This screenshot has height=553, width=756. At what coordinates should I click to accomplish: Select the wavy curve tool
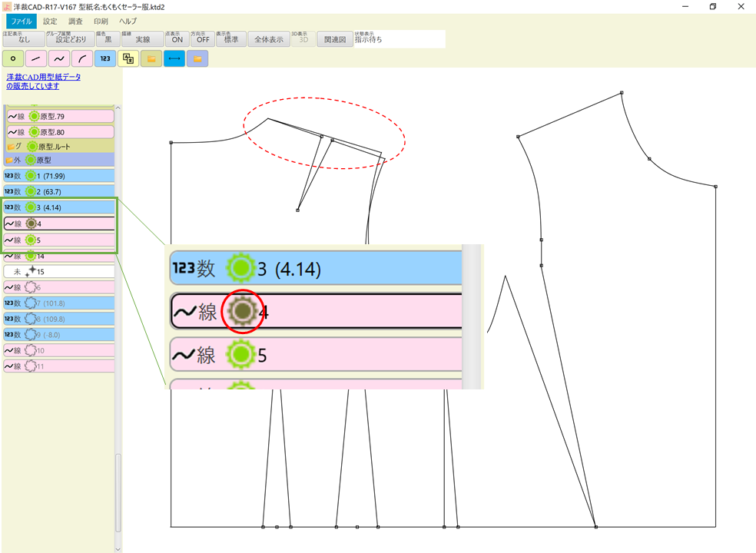click(x=58, y=58)
